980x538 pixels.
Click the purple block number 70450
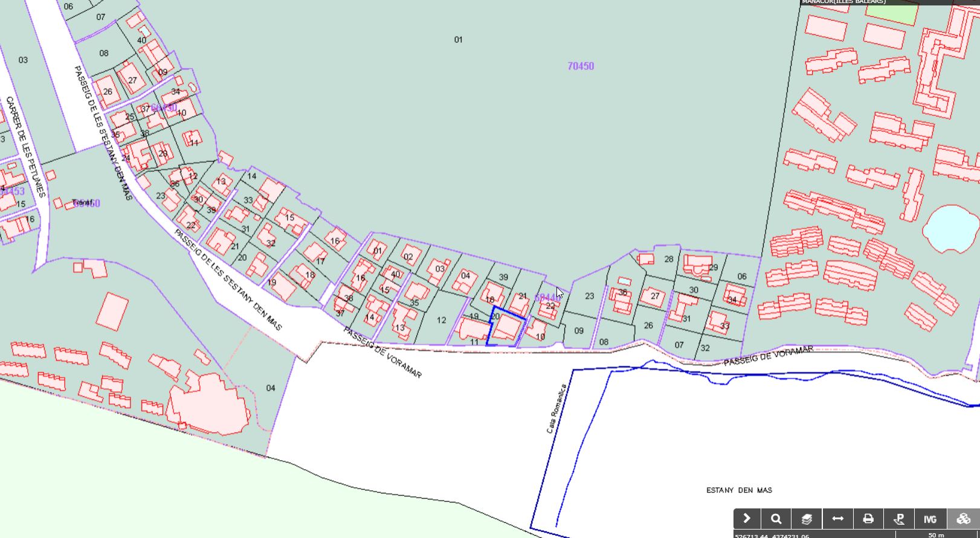coord(581,66)
